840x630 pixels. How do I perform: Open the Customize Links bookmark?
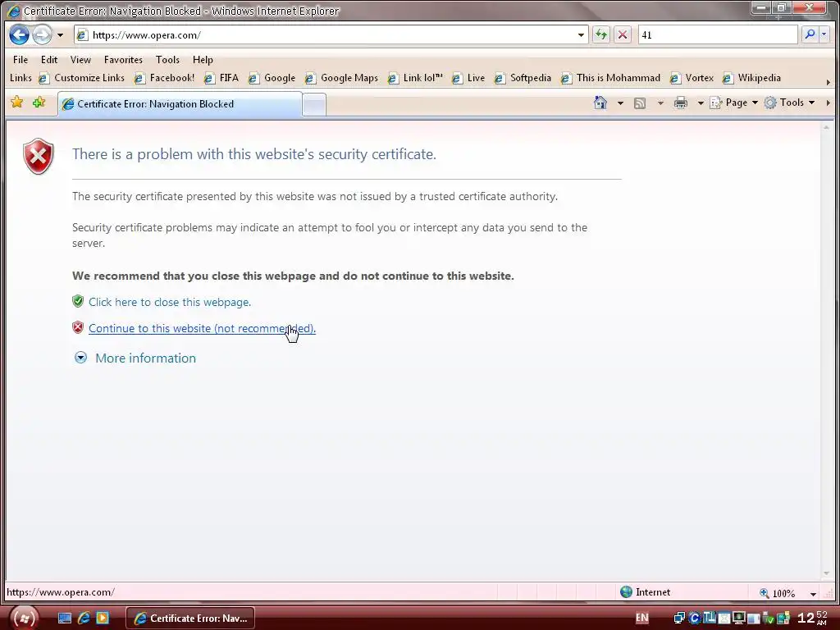[82, 78]
